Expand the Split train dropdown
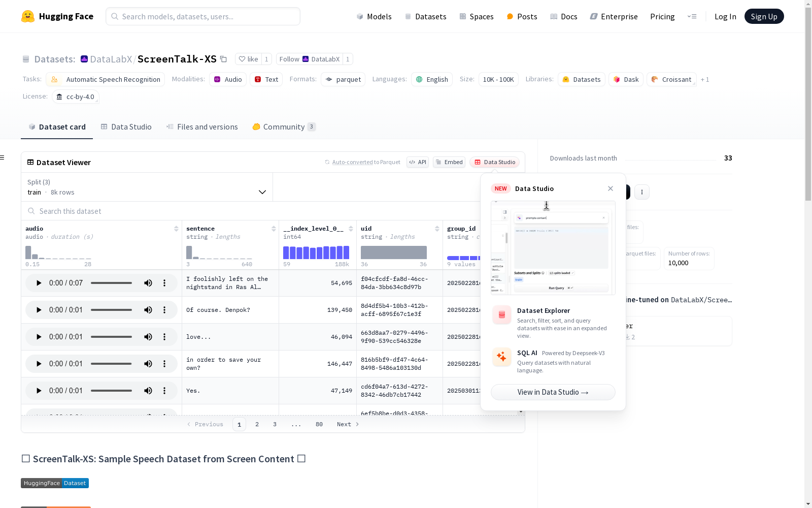The width and height of the screenshot is (812, 508). (147, 187)
